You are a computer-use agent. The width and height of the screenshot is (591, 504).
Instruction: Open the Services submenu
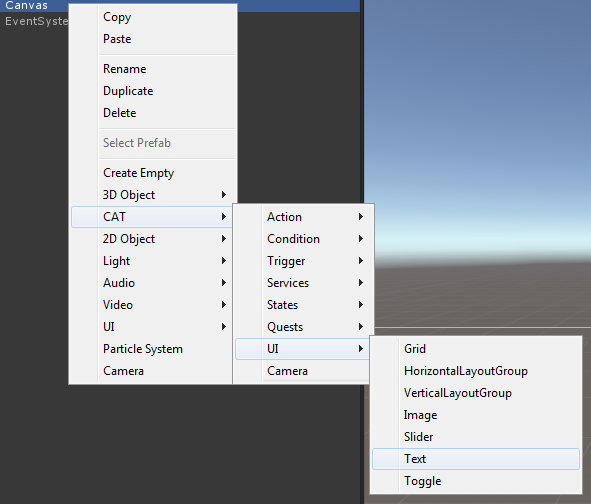point(304,283)
